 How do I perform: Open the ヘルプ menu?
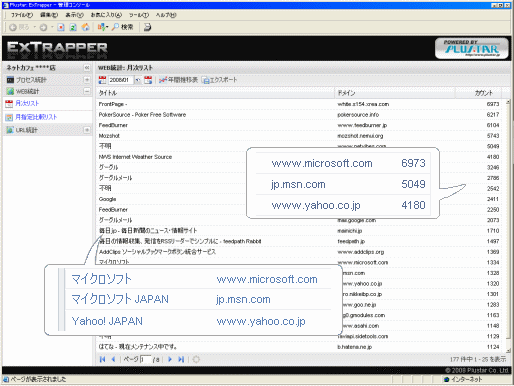(166, 15)
